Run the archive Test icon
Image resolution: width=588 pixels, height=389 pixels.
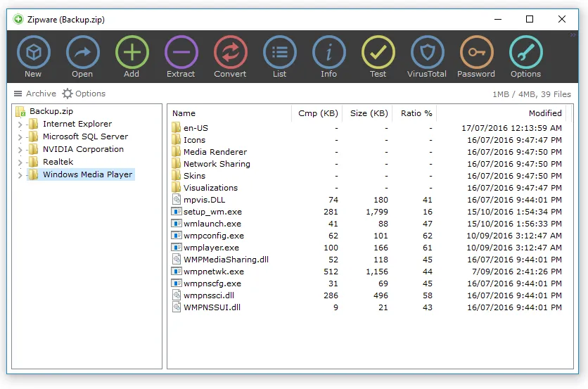pyautogui.click(x=378, y=53)
